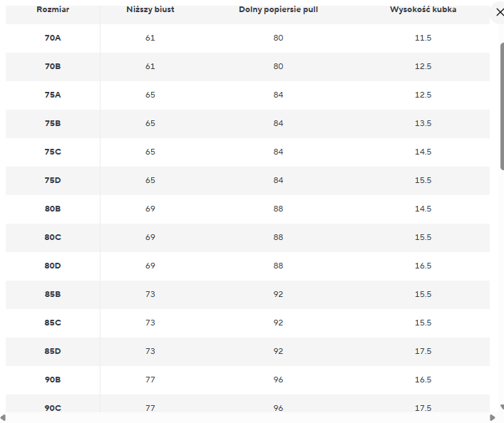This screenshot has height=423, width=504.
Task: Click the Wysokość kubka column header
Action: click(x=423, y=10)
